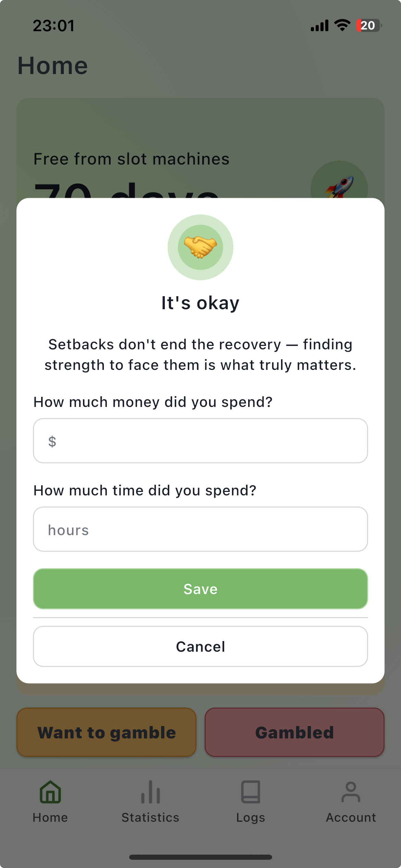Open the Logs book icon
401x868 pixels.
pos(251,792)
